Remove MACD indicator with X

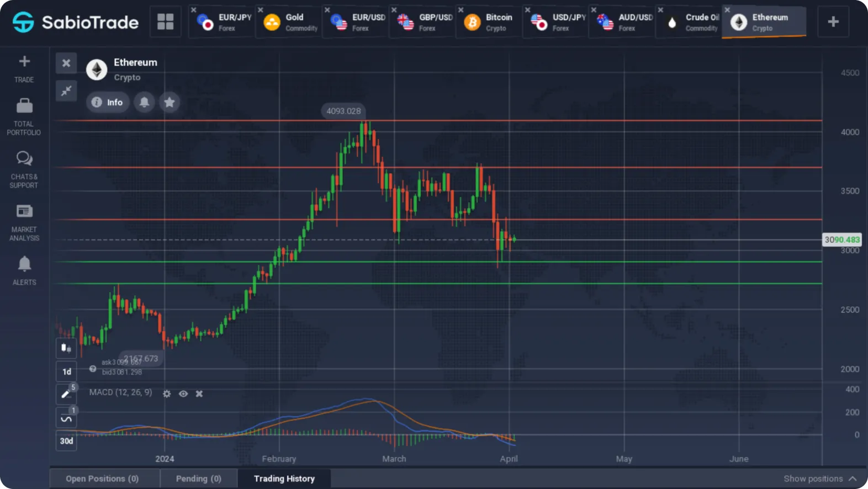tap(199, 394)
